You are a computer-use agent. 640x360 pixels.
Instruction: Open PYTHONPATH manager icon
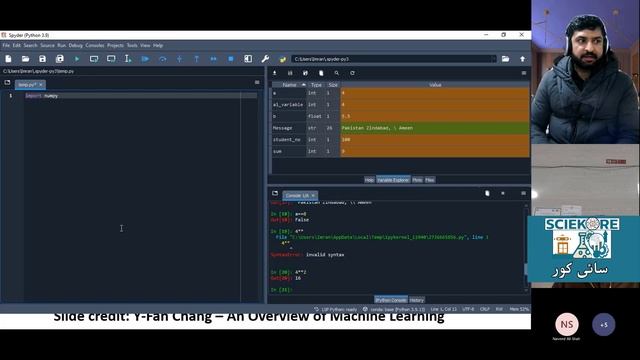tap(282, 59)
